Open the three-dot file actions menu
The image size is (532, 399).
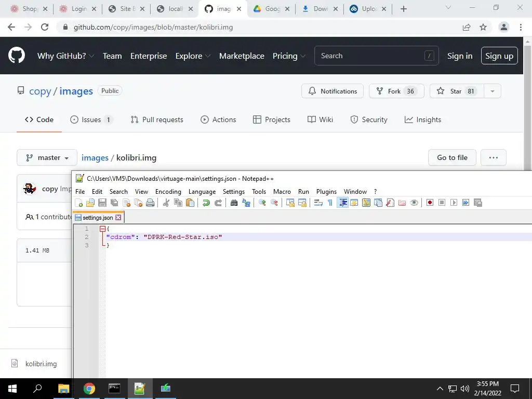[494, 158]
